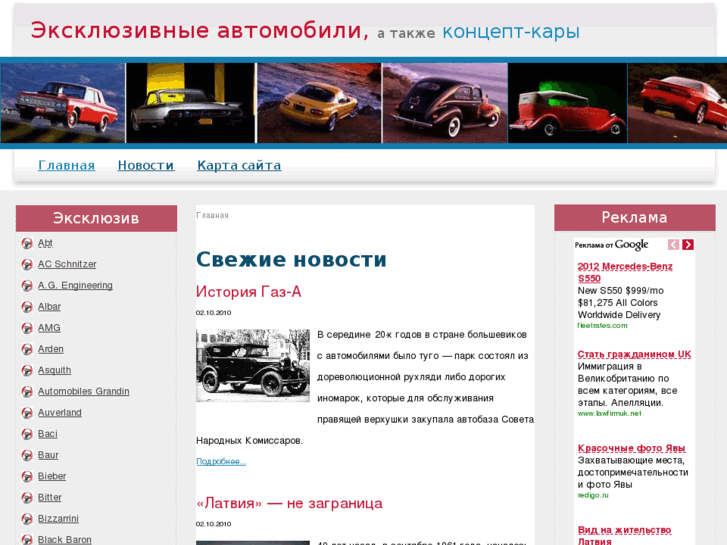Open the Вид на жительство Латвия ad
Viewport: 727px width, 545px height.
click(x=624, y=535)
